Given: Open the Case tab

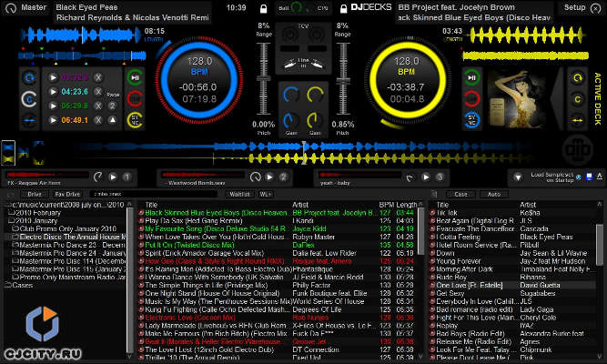Looking at the screenshot, I should pyautogui.click(x=460, y=194).
